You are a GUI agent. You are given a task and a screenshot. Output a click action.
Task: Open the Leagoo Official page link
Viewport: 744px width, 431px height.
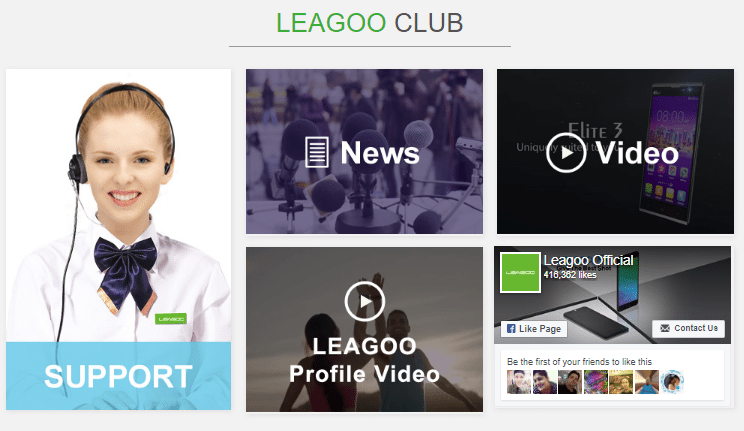(x=588, y=260)
